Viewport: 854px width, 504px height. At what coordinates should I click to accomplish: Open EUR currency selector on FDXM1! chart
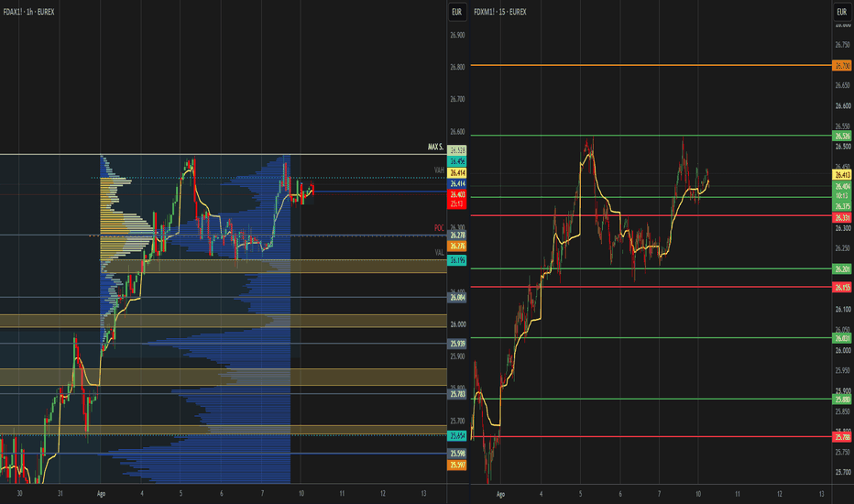click(841, 12)
